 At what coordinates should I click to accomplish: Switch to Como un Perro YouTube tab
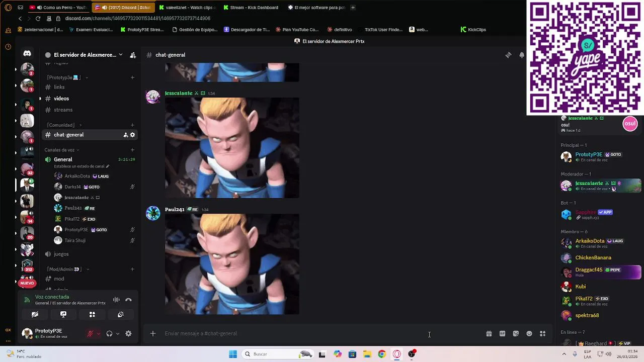(x=58, y=8)
